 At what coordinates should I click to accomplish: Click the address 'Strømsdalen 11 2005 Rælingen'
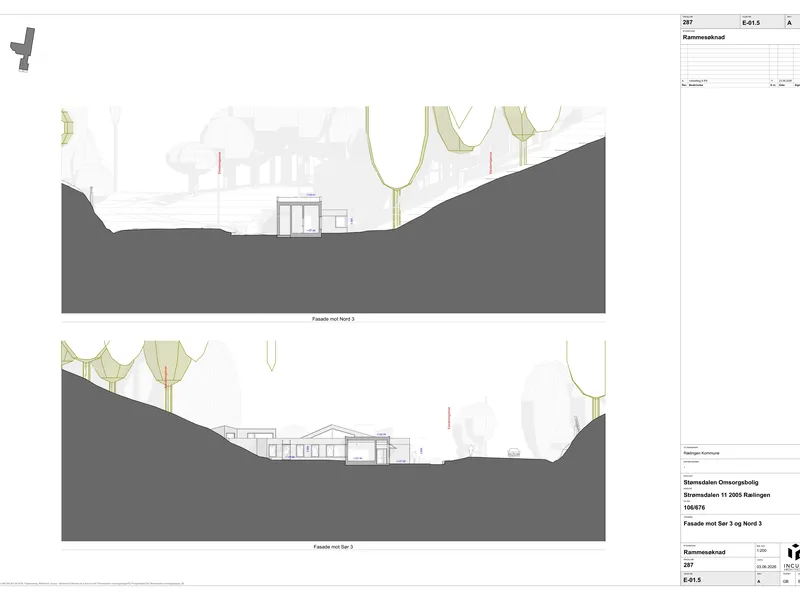click(x=727, y=495)
